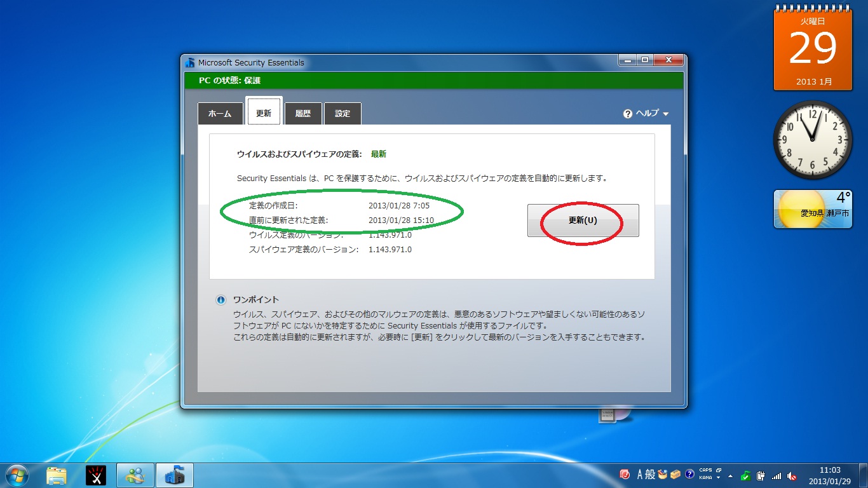
Task: Click the スパイウェア定義のバージョン value 1.143.971.0
Action: 390,250
